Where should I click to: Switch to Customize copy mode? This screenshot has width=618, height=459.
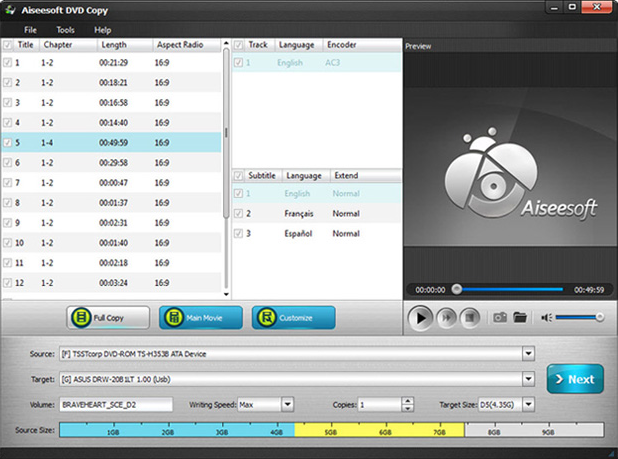point(293,318)
